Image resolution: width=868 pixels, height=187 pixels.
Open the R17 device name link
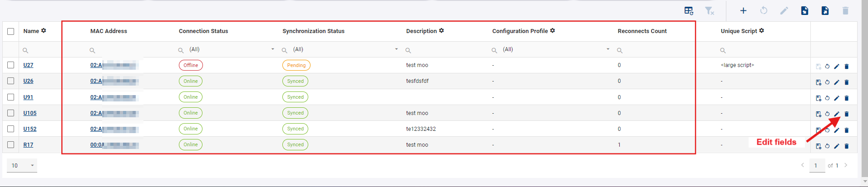(28, 145)
